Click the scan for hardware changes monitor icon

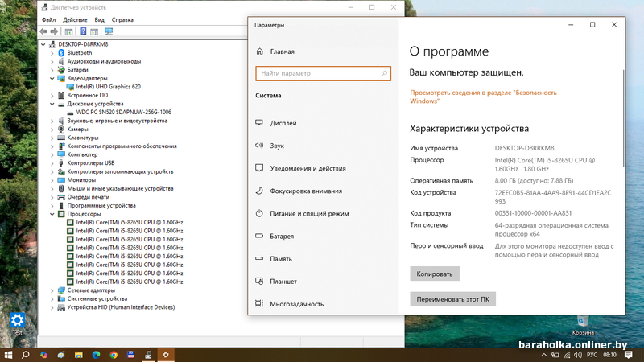click(x=109, y=31)
